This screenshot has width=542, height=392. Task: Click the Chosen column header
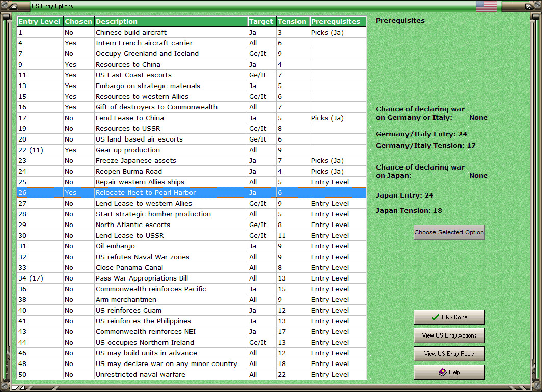(x=78, y=21)
